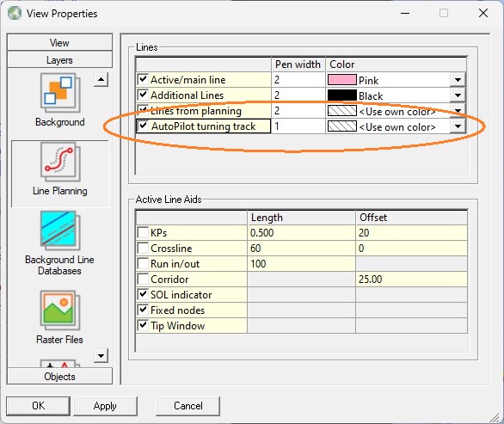504x424 pixels.
Task: Click the Cancel button
Action: point(188,406)
